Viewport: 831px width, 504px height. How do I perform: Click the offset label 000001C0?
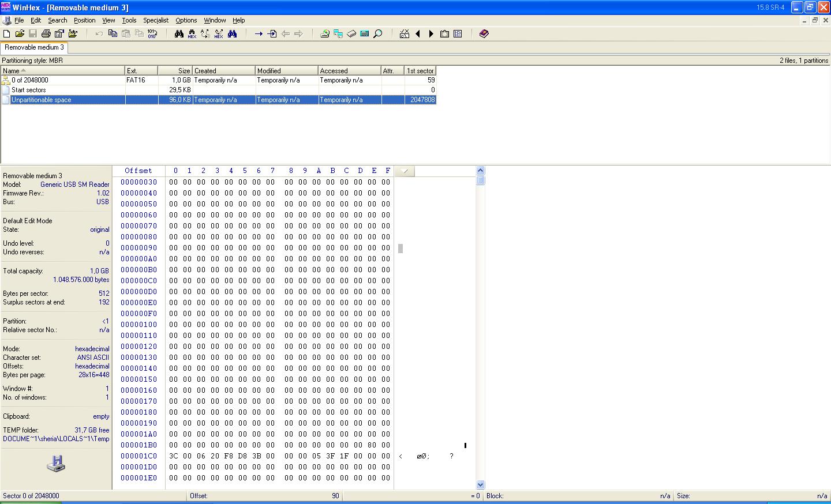pos(138,456)
